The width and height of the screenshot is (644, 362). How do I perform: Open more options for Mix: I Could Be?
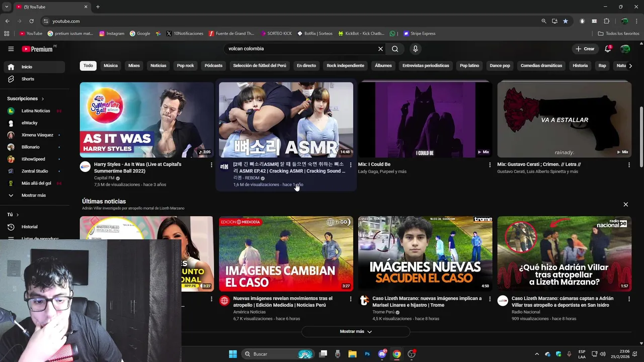click(x=490, y=164)
